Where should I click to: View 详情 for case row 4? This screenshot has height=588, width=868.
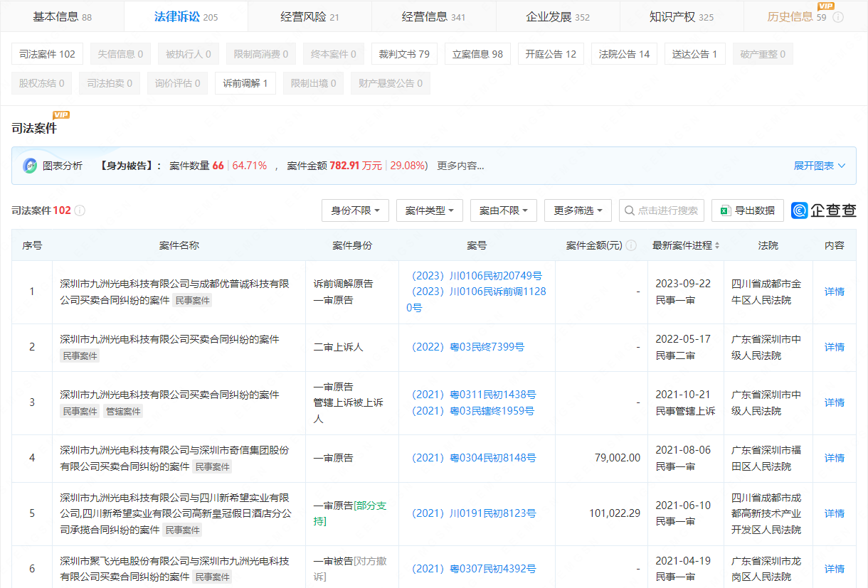pyautogui.click(x=834, y=458)
